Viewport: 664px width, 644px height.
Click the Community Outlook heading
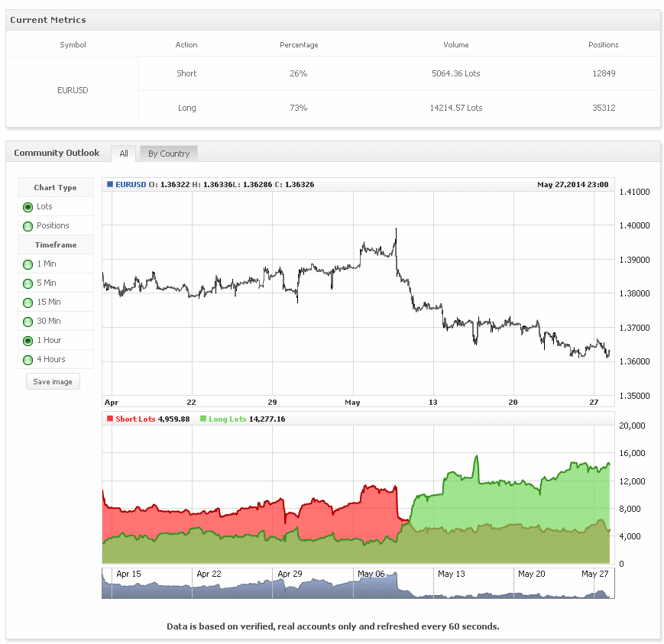57,153
